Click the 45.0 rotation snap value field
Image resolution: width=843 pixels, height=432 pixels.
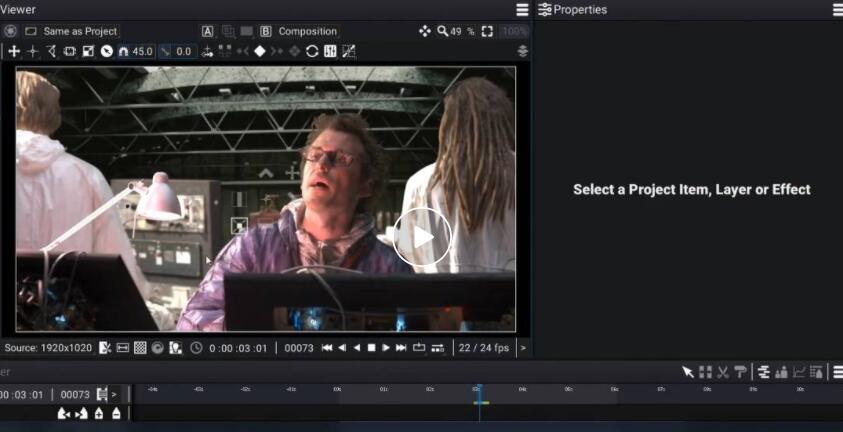click(x=142, y=52)
